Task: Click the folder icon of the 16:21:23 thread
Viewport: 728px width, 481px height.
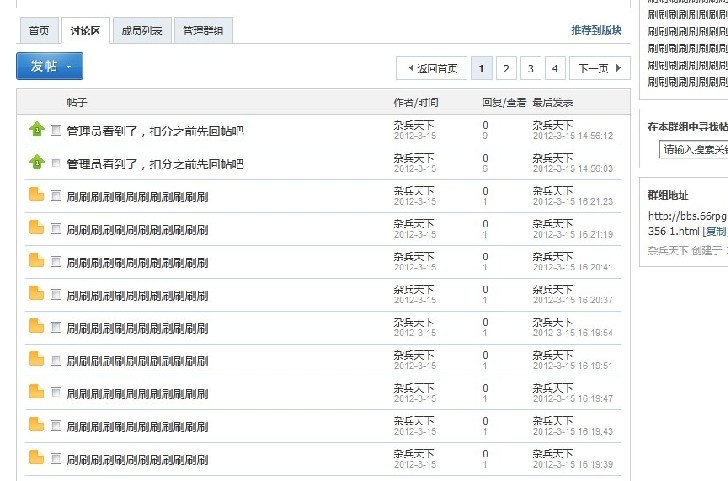Action: point(36,194)
